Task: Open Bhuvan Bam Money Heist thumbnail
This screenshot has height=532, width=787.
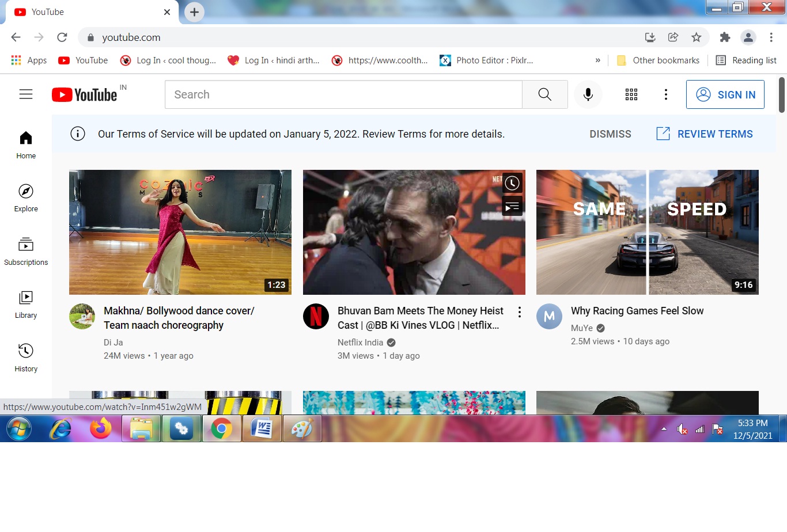Action: tap(414, 232)
